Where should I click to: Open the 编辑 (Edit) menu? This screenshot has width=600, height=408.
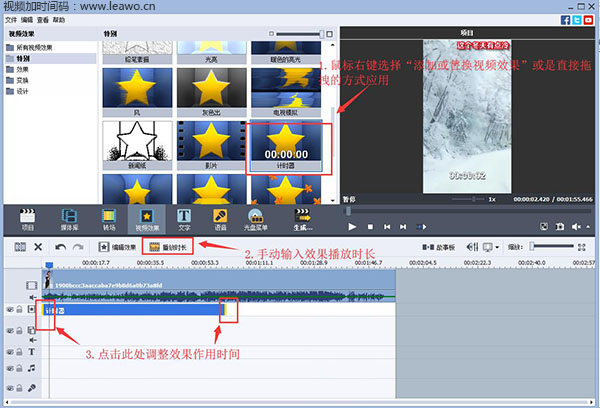click(x=26, y=20)
